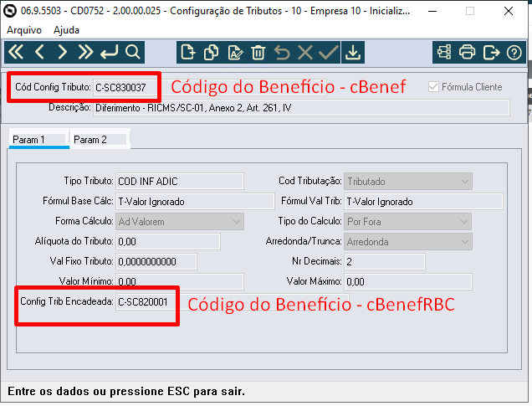Close the Configuração de Tributos window
Image resolution: width=532 pixels, height=406 pixels.
click(x=509, y=11)
